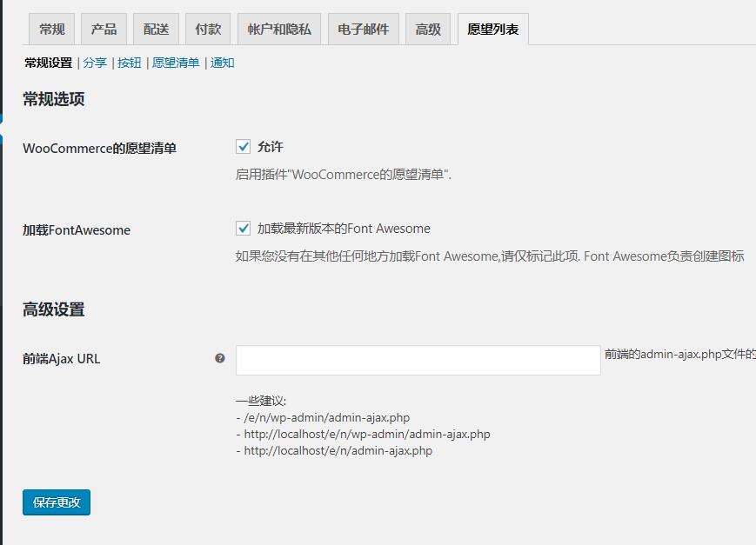The image size is (756, 545).
Task: Click the 高级设置 section heading
Action: (x=54, y=309)
